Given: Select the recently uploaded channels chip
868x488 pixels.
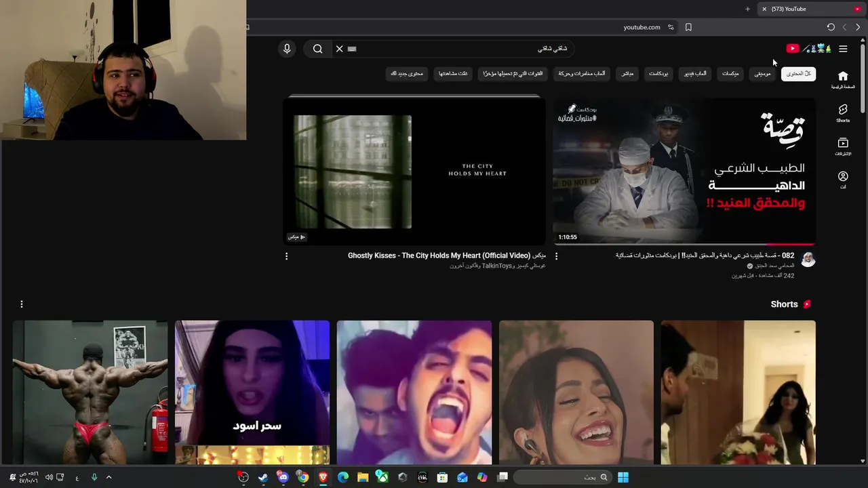Looking at the screenshot, I should (x=513, y=73).
